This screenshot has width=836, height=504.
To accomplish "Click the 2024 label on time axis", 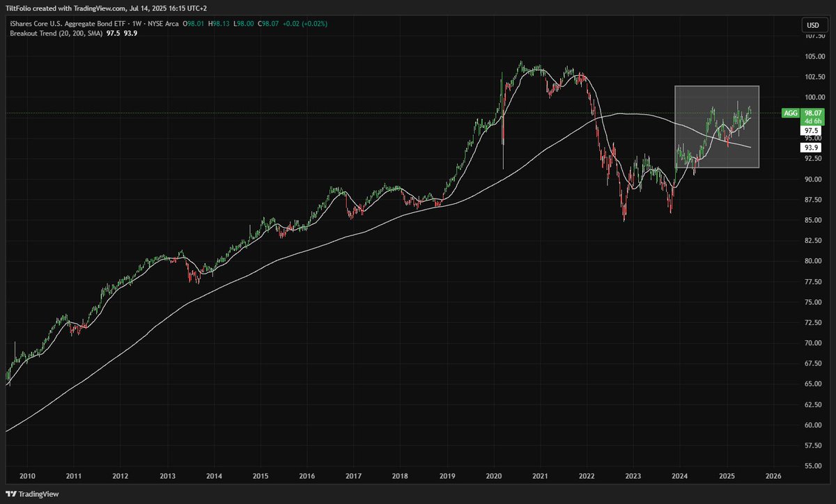I will point(680,477).
